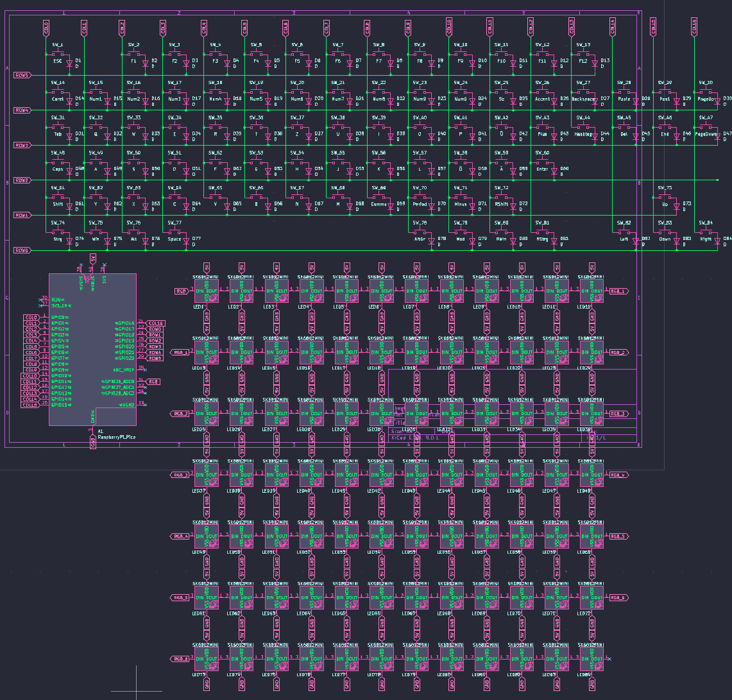
Task: Click the RGB_1 input label before LED13
Action: [x=179, y=353]
